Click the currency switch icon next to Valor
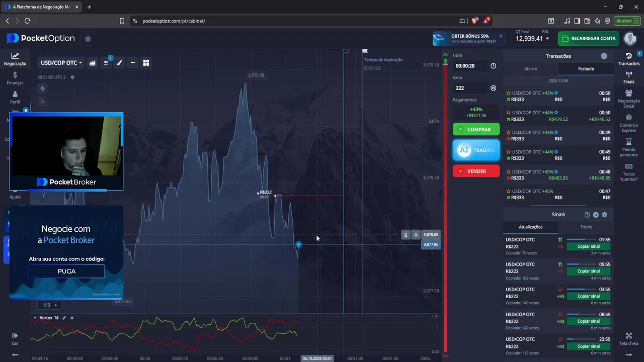 (x=493, y=88)
